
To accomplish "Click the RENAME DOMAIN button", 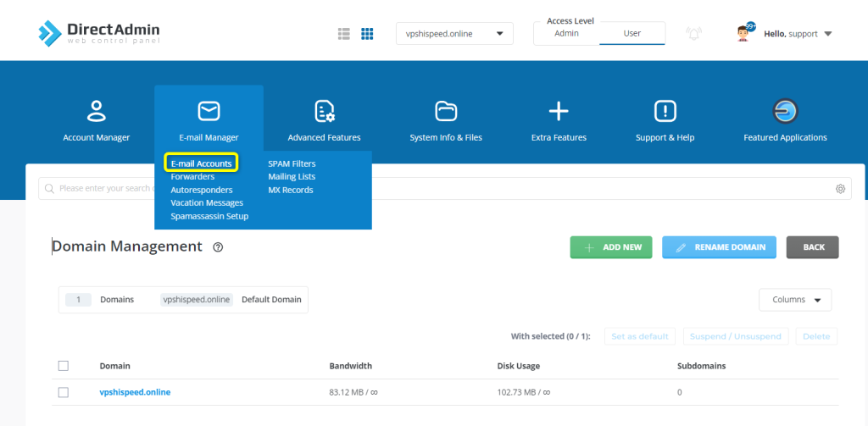I will click(x=719, y=247).
